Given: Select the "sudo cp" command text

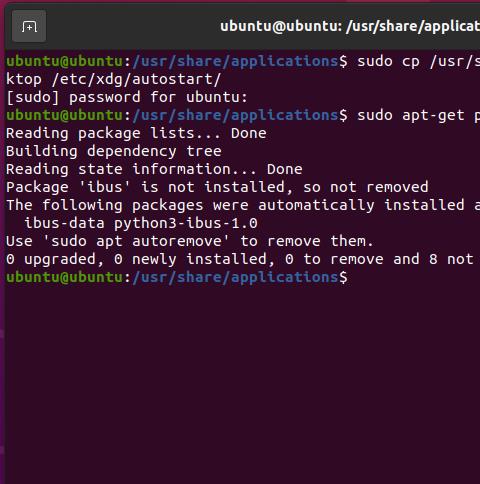Looking at the screenshot, I should 388,61.
